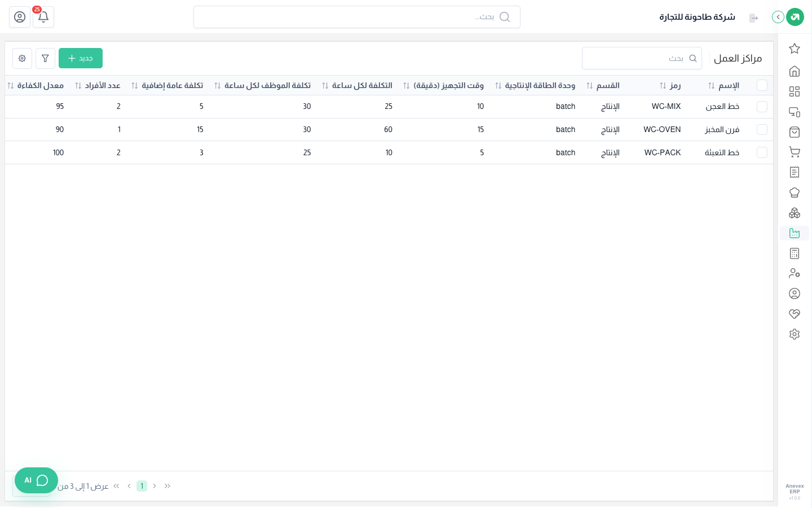Open notifications bell with 25 badge
The image size is (812, 508).
click(43, 17)
